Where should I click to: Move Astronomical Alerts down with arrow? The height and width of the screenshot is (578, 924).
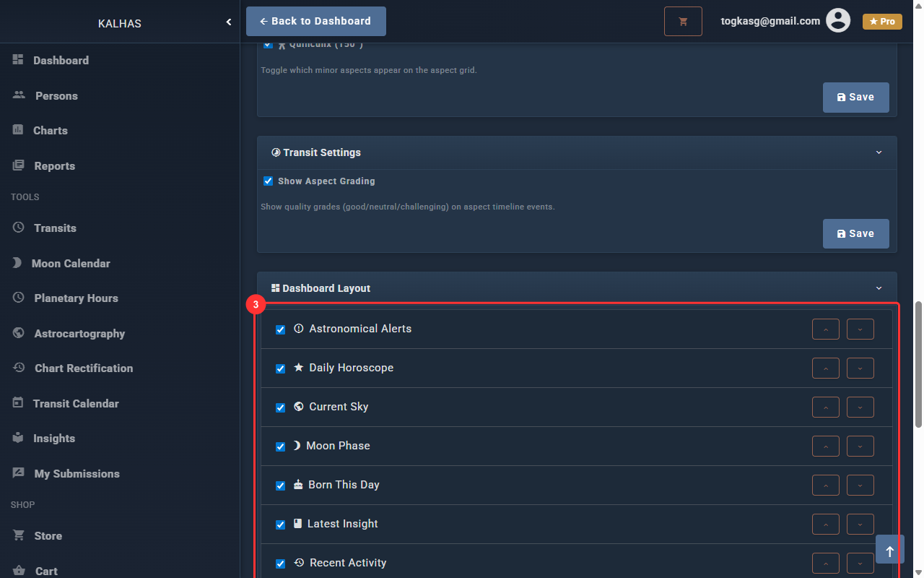coord(860,329)
